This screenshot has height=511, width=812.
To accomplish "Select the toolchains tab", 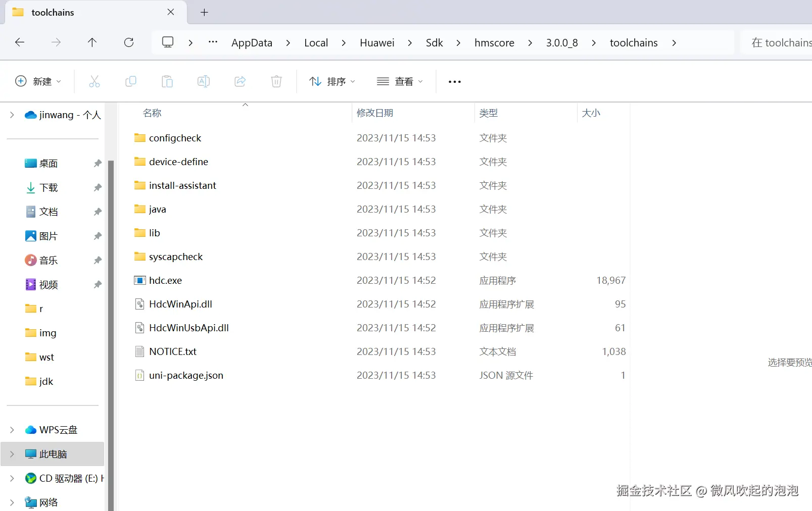I will tap(95, 12).
